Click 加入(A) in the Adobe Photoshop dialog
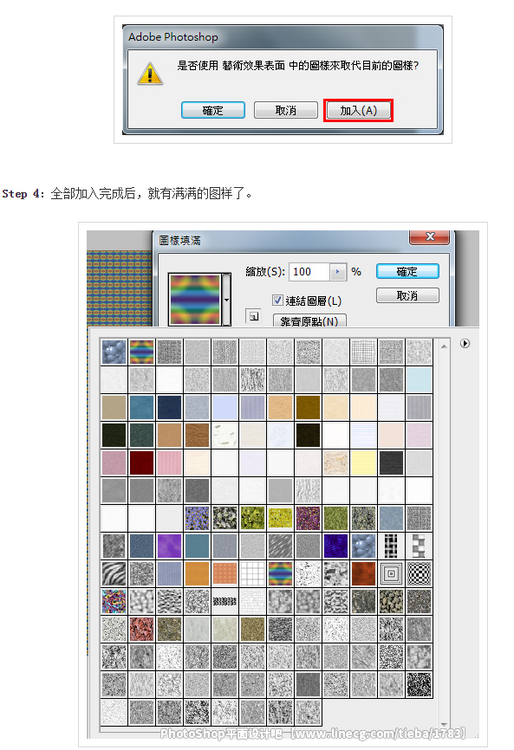514x750 pixels. click(358, 110)
